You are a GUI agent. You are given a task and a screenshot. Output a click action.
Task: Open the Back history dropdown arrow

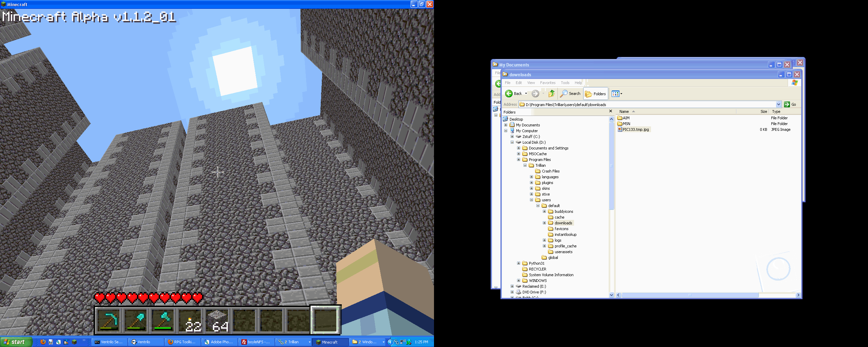526,94
